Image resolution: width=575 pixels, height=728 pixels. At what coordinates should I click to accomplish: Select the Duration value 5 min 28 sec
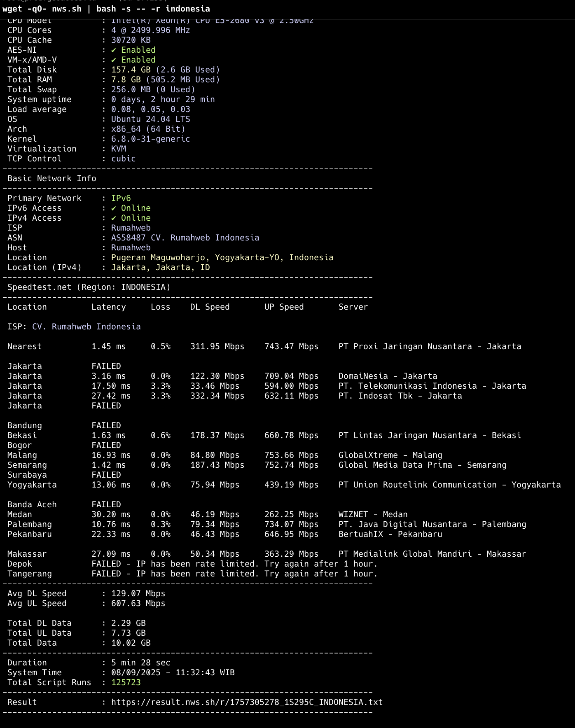click(x=141, y=663)
